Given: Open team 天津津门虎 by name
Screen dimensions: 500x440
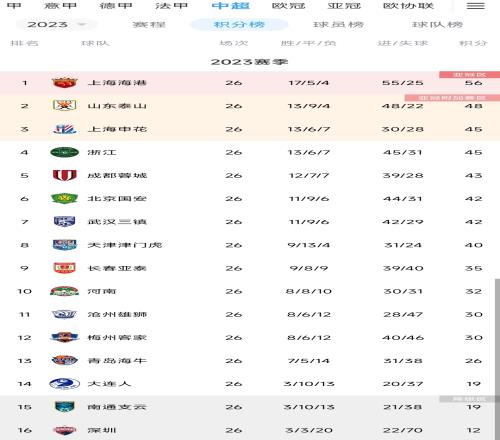Looking at the screenshot, I should [x=125, y=245].
